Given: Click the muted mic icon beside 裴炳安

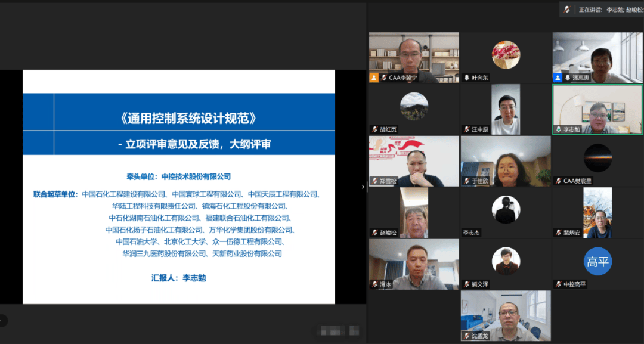Looking at the screenshot, I should [x=558, y=233].
